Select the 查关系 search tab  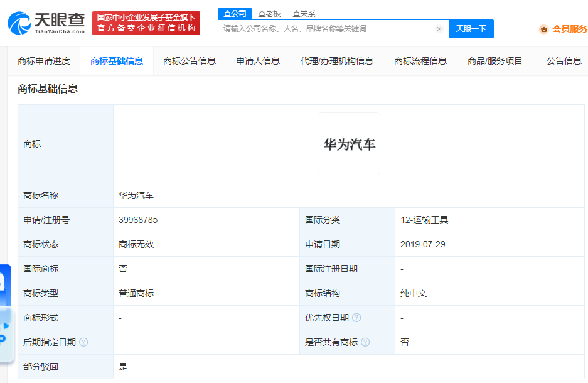click(304, 14)
